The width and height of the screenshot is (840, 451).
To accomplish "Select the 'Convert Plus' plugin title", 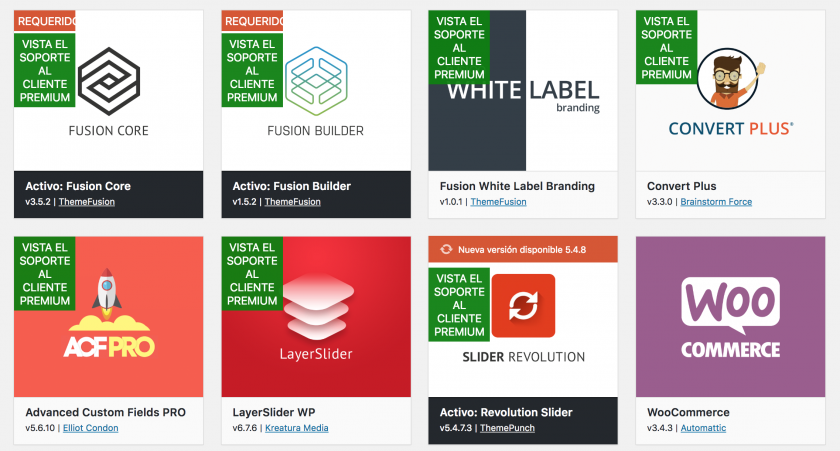I will point(681,186).
